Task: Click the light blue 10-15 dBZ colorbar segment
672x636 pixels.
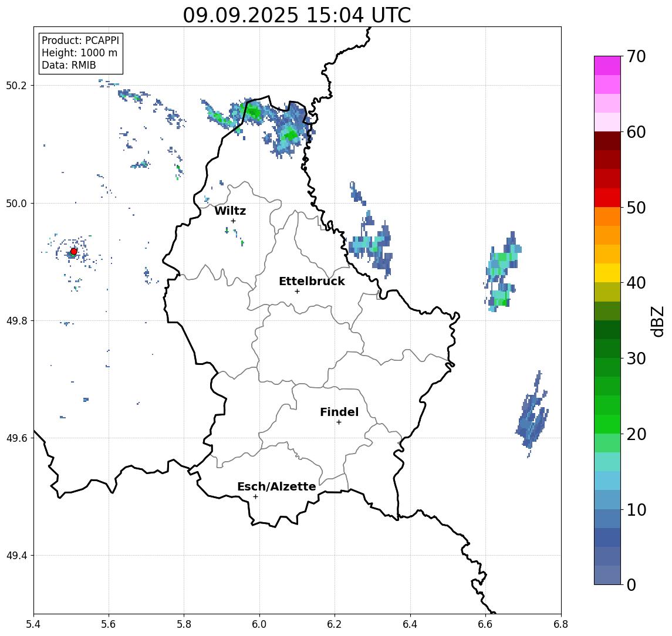Action: (607, 481)
